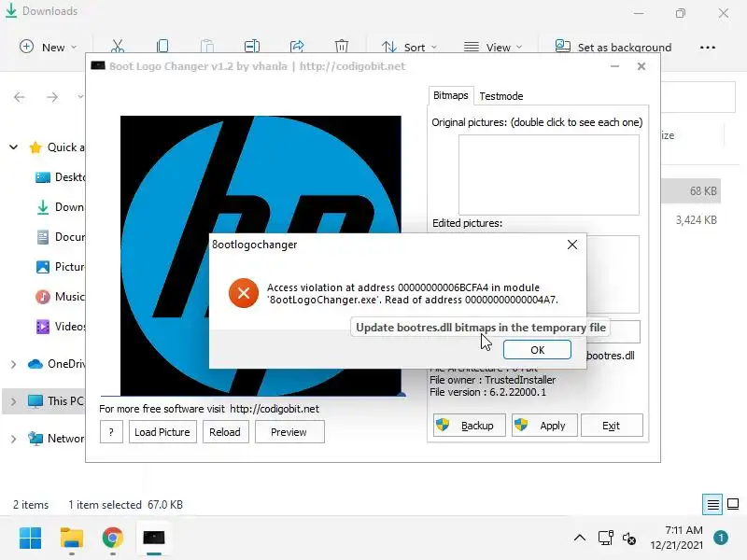Click the Paste icon in Explorer toolbar
The width and height of the screenshot is (747, 560).
(207, 46)
